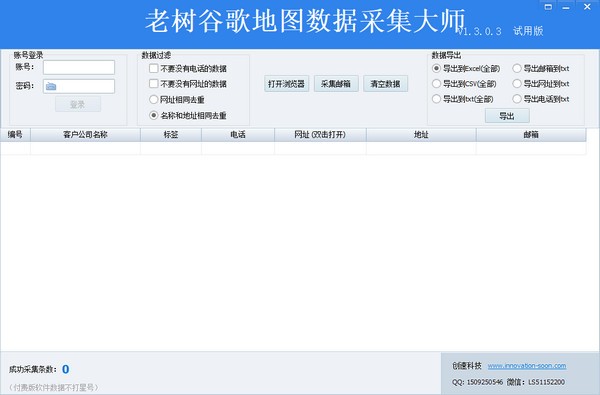
Task: Click the 创建科技 company name text
Action: [x=466, y=366]
